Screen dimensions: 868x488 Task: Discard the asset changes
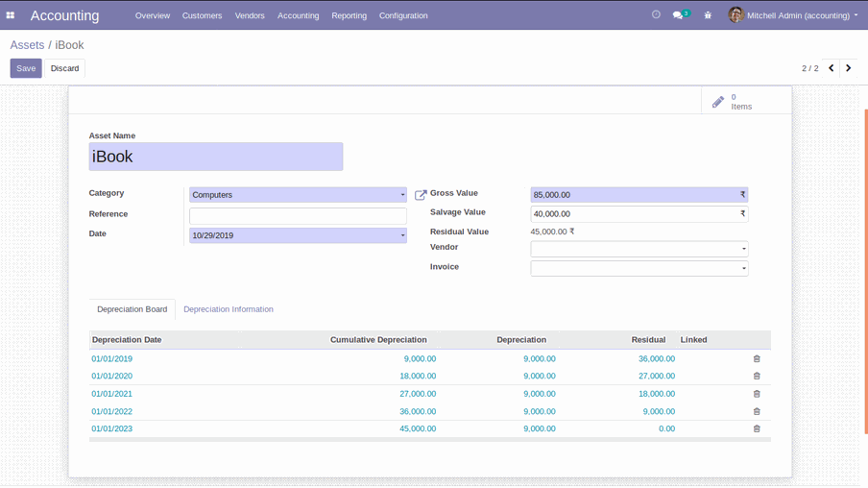[64, 68]
